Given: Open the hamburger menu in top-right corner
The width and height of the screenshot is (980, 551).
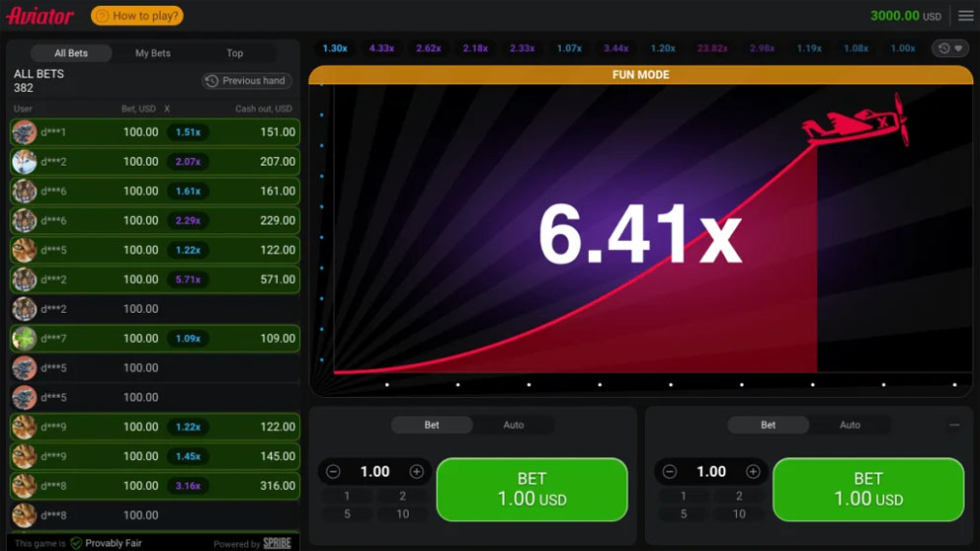Looking at the screenshot, I should 965,16.
